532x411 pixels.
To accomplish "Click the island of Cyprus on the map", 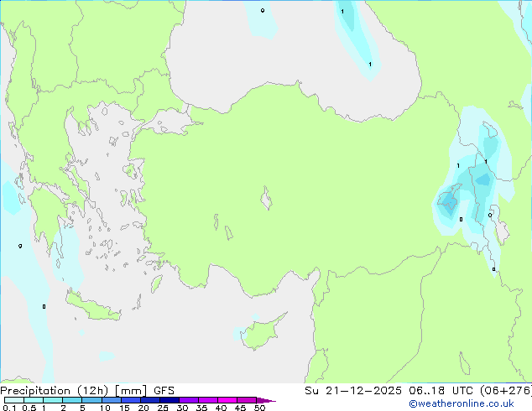I will pyautogui.click(x=262, y=333).
